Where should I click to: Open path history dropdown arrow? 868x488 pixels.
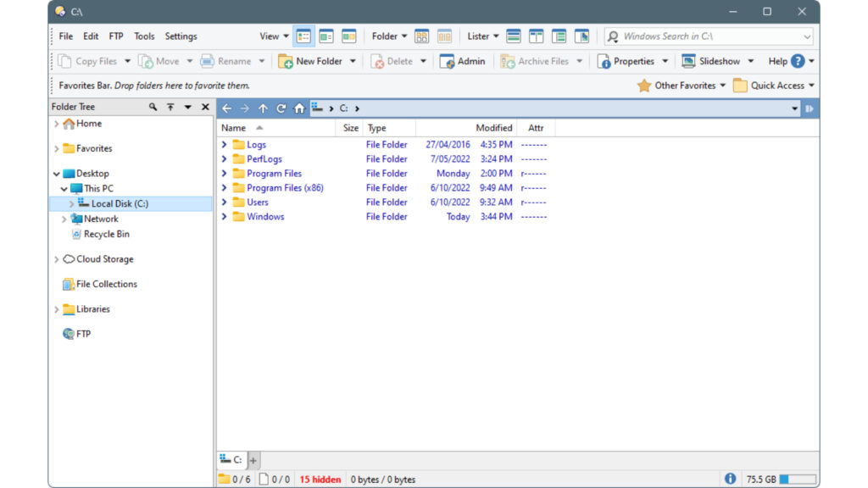794,108
